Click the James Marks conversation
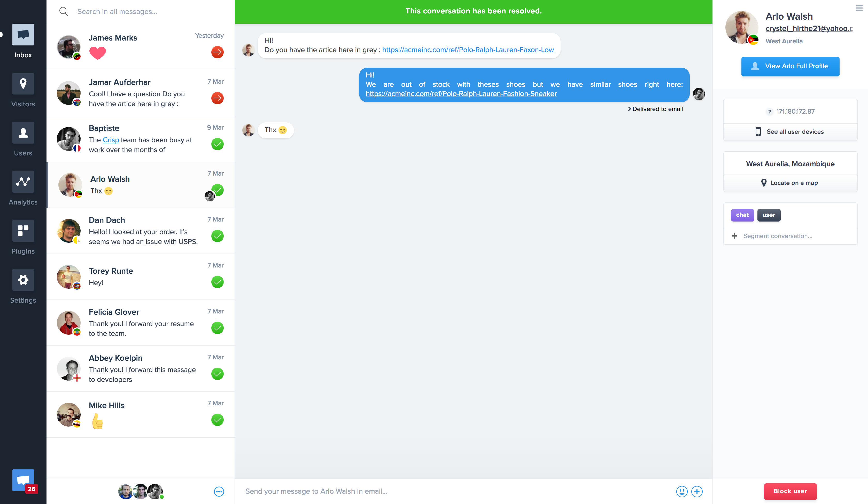868x504 pixels. pyautogui.click(x=141, y=48)
